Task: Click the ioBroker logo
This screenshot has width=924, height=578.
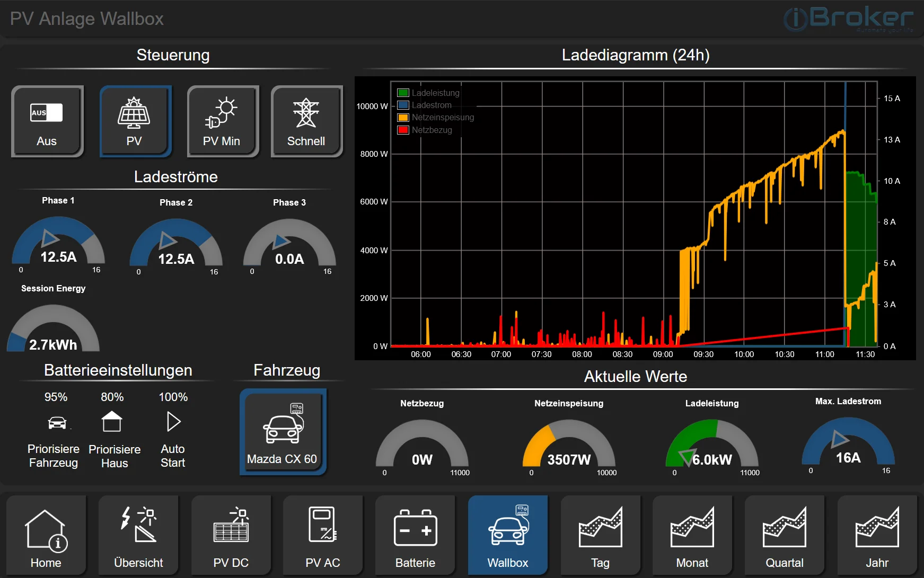Action: click(x=848, y=19)
